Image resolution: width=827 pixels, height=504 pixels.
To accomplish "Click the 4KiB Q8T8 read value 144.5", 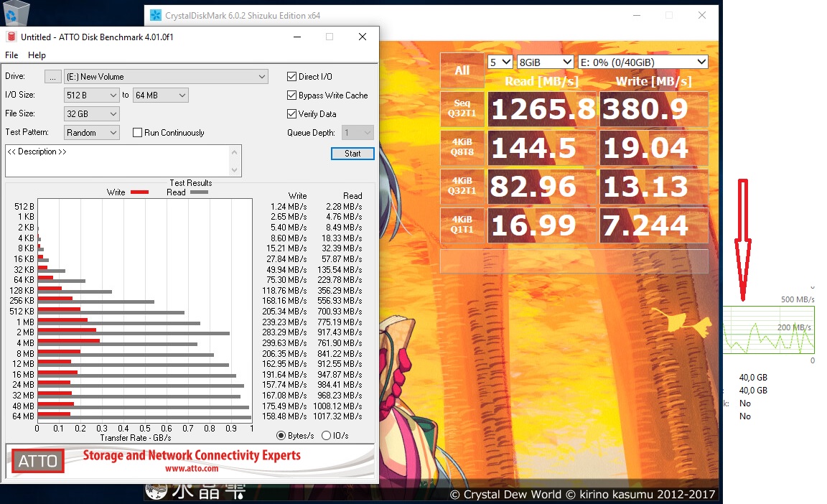I will pos(542,148).
